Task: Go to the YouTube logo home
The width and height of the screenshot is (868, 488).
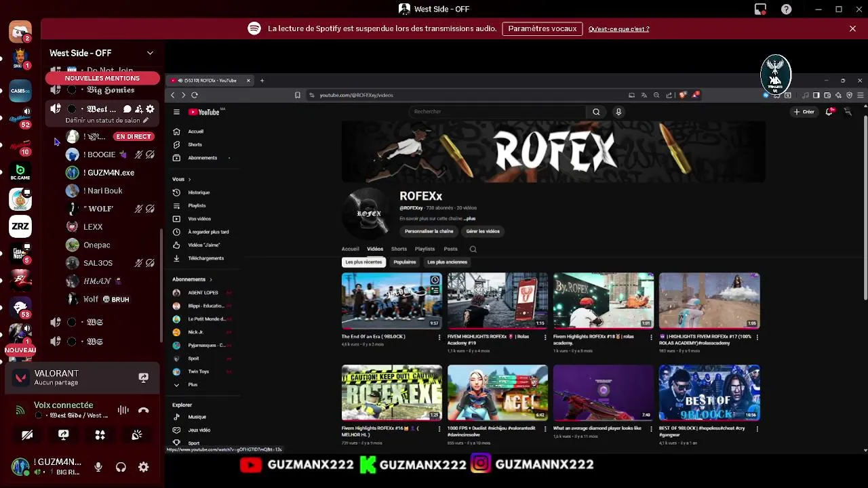Action: (204, 112)
